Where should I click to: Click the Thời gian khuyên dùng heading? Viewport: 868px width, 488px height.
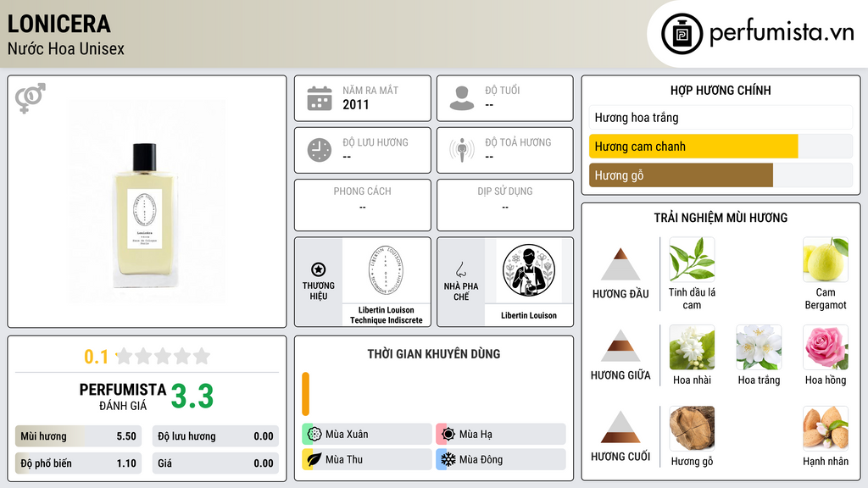point(433,353)
